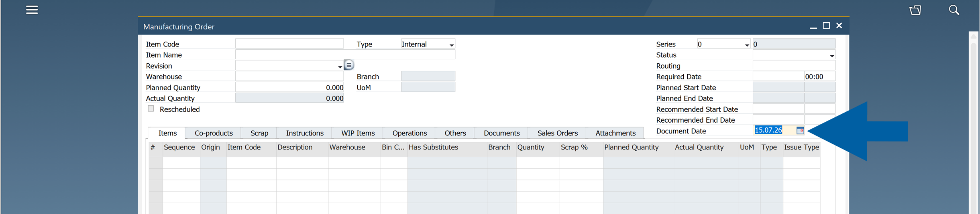Expand the Status dropdown
Viewport: 980px width, 214px height.
click(x=832, y=56)
